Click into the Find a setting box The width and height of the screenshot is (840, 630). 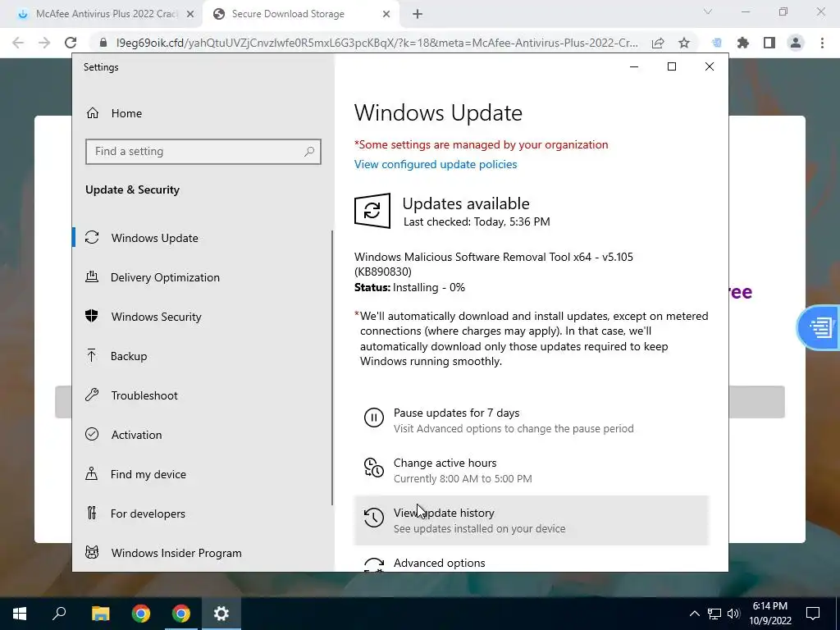[x=203, y=152]
